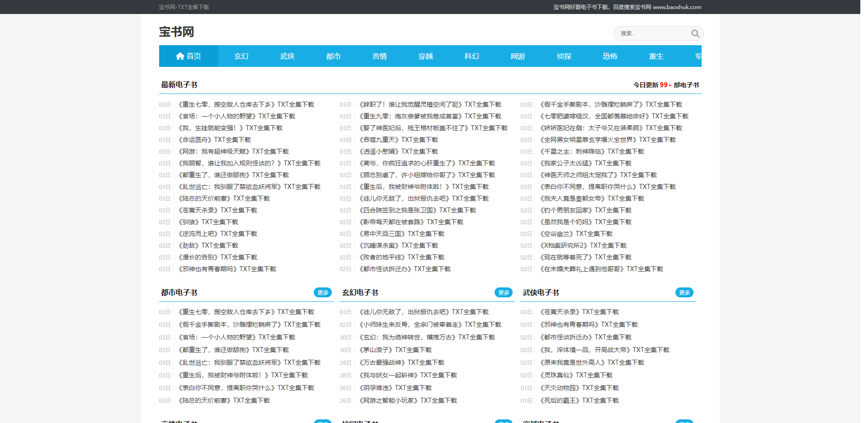Open 《驯狼》TXT全集下载 link

click(207, 222)
